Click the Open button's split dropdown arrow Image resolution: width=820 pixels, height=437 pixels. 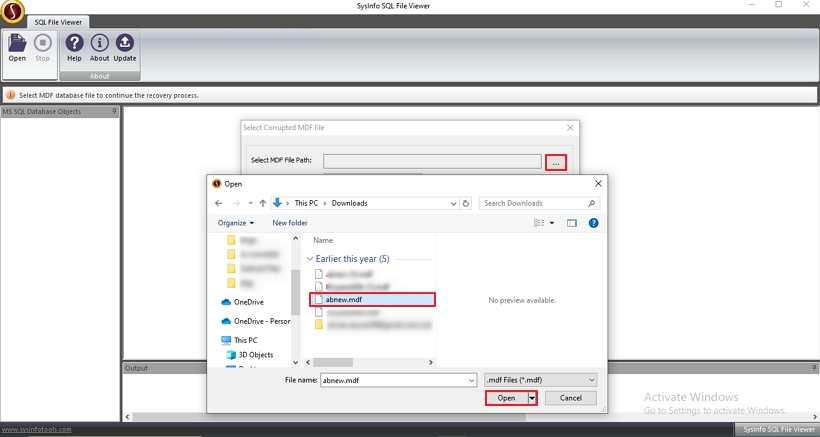click(x=532, y=398)
